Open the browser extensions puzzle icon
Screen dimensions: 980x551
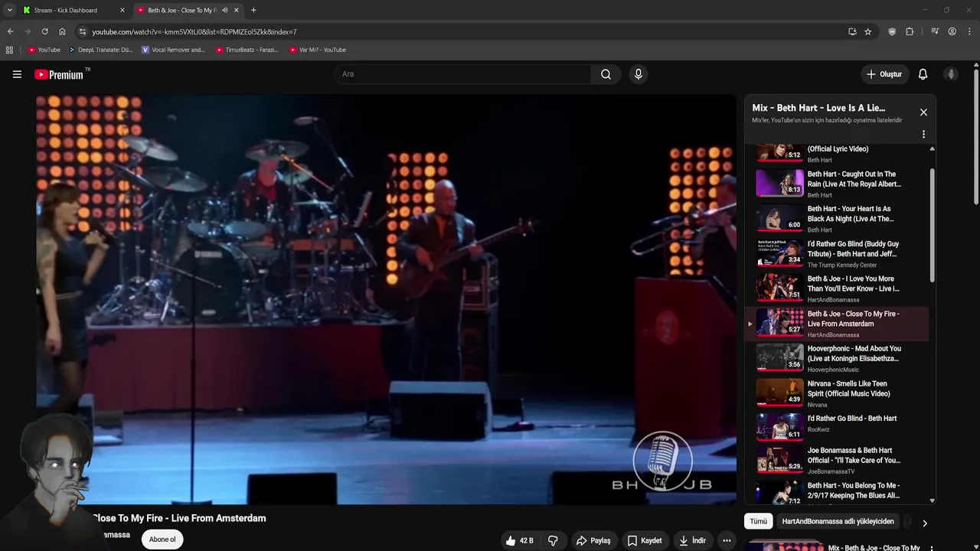[910, 31]
